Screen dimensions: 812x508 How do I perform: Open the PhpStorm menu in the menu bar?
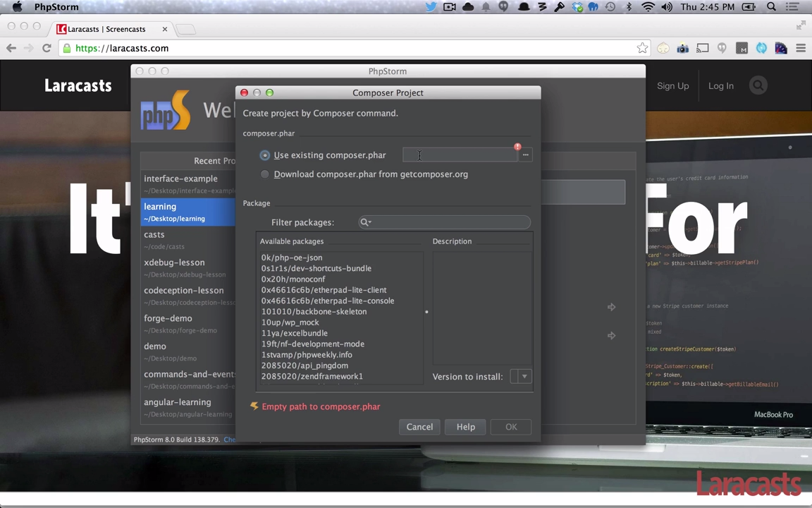pos(56,7)
